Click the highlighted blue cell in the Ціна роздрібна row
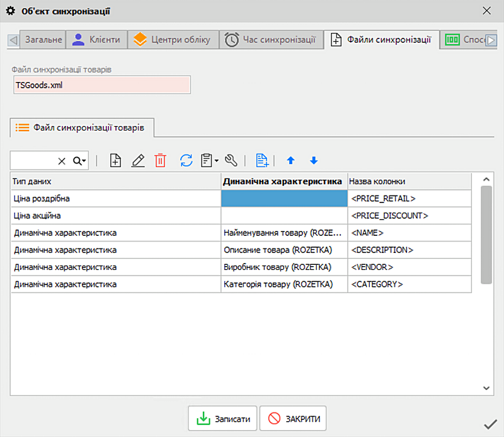 (284, 199)
